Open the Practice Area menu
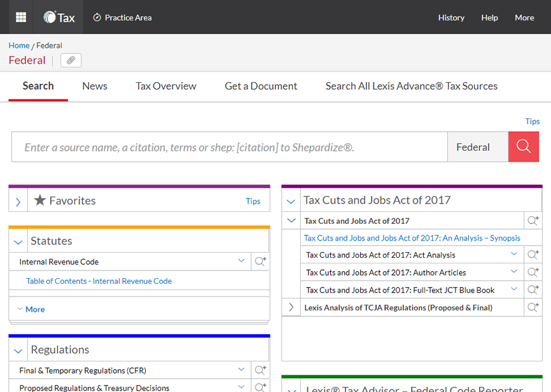 pos(122,17)
